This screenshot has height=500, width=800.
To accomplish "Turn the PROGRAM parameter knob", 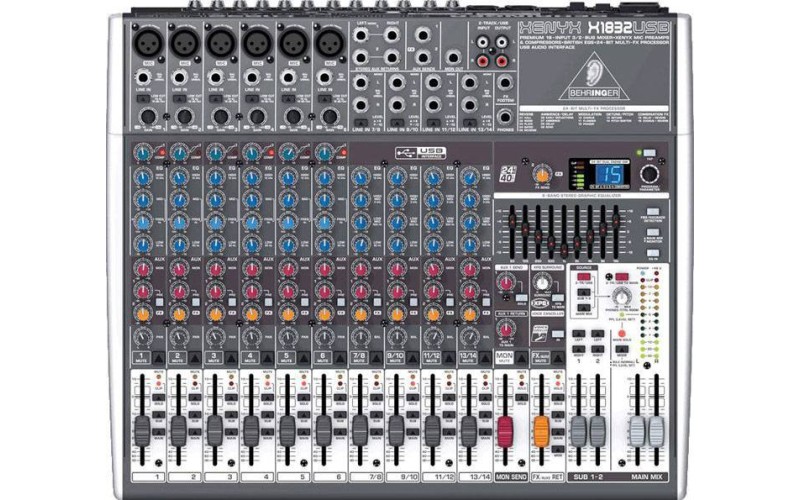I will point(649,173).
